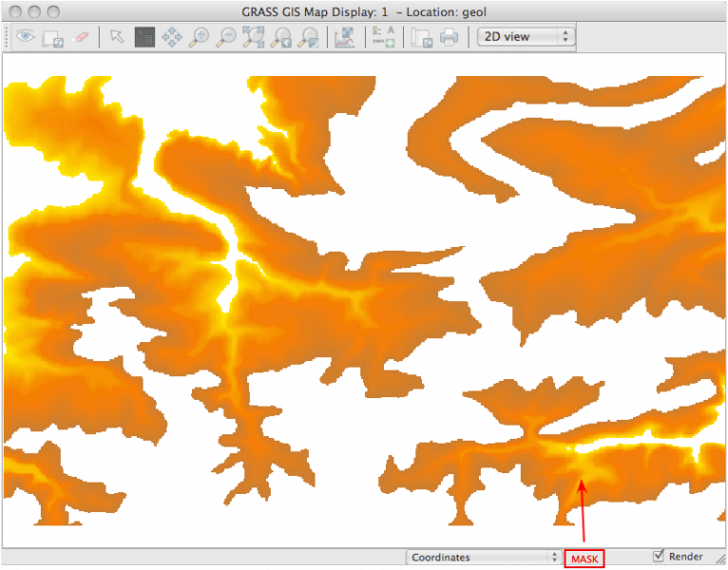Open the 2D view mode dropdown

(526, 37)
